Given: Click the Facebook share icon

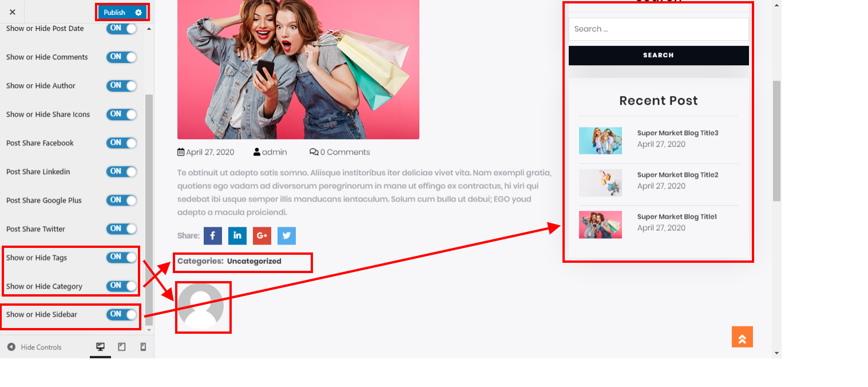Looking at the screenshot, I should pos(212,236).
